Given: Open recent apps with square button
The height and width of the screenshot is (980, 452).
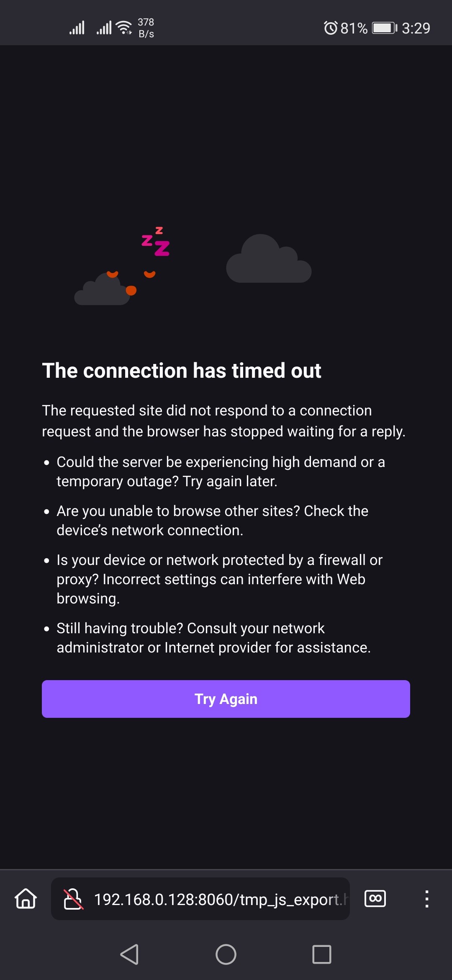Looking at the screenshot, I should click(321, 954).
